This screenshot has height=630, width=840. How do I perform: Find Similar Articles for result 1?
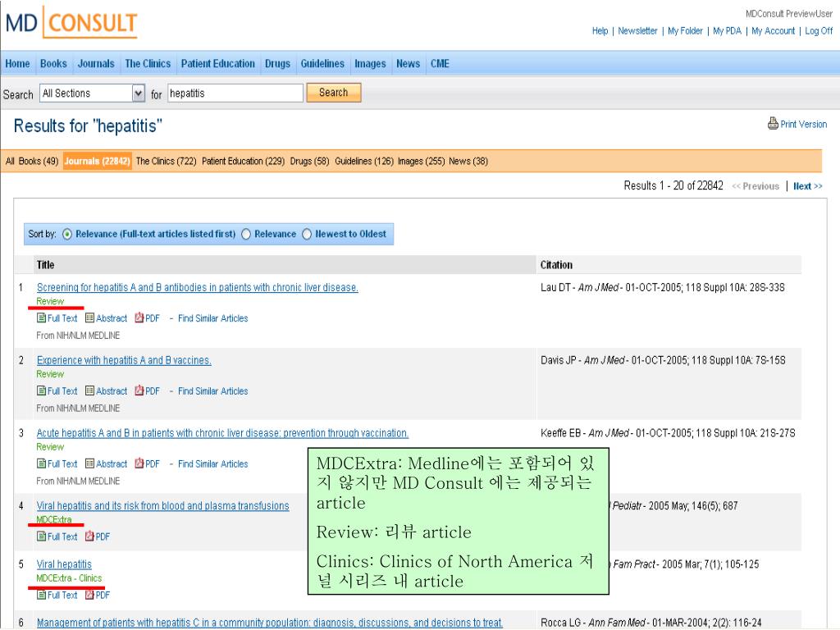pos(212,318)
